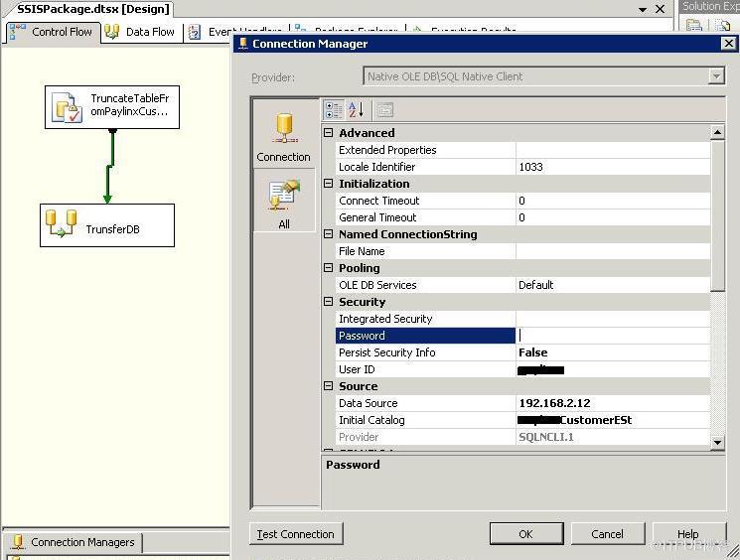Collapse the Source property category
Image resolution: width=740 pixels, height=560 pixels.
coord(329,386)
